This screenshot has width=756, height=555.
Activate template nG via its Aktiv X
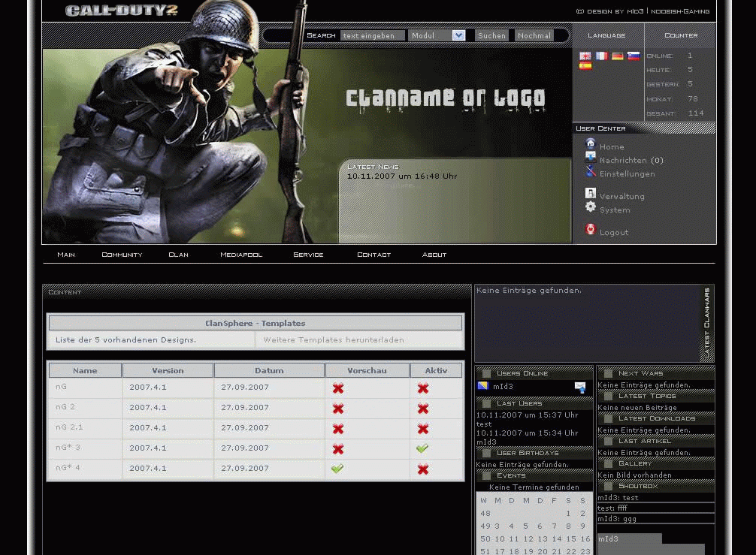pos(423,388)
